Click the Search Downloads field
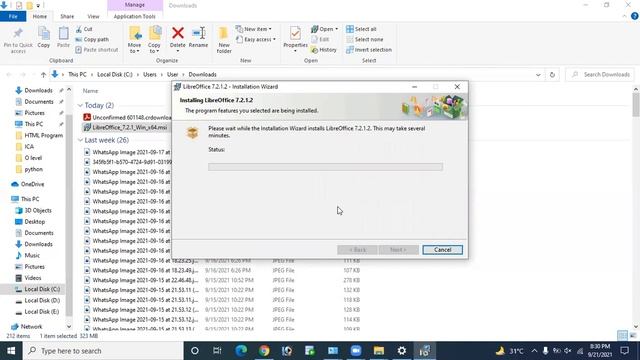 tap(600, 75)
